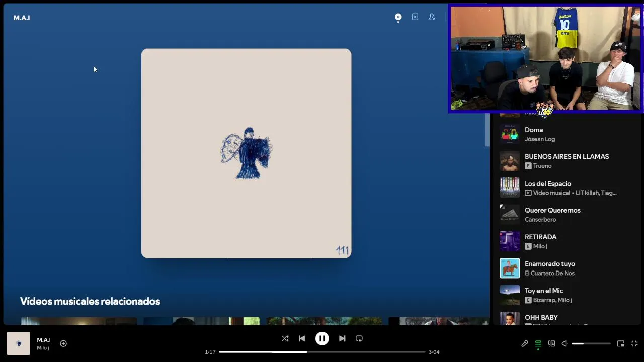This screenshot has width=644, height=362.
Task: Skip to the previous track
Action: (x=302, y=339)
